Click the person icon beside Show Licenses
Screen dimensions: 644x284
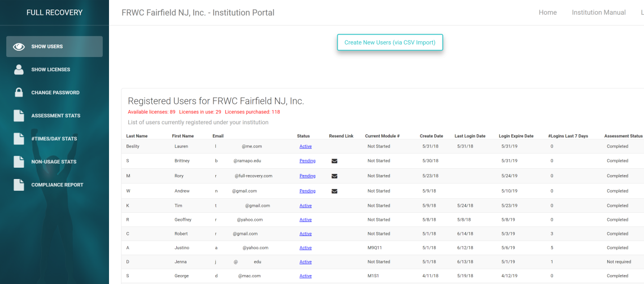point(19,70)
